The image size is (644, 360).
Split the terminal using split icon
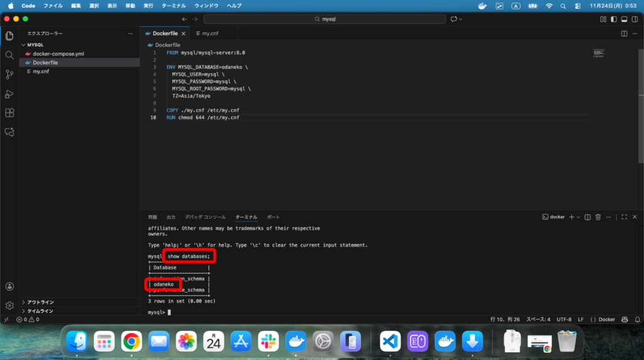(587, 217)
